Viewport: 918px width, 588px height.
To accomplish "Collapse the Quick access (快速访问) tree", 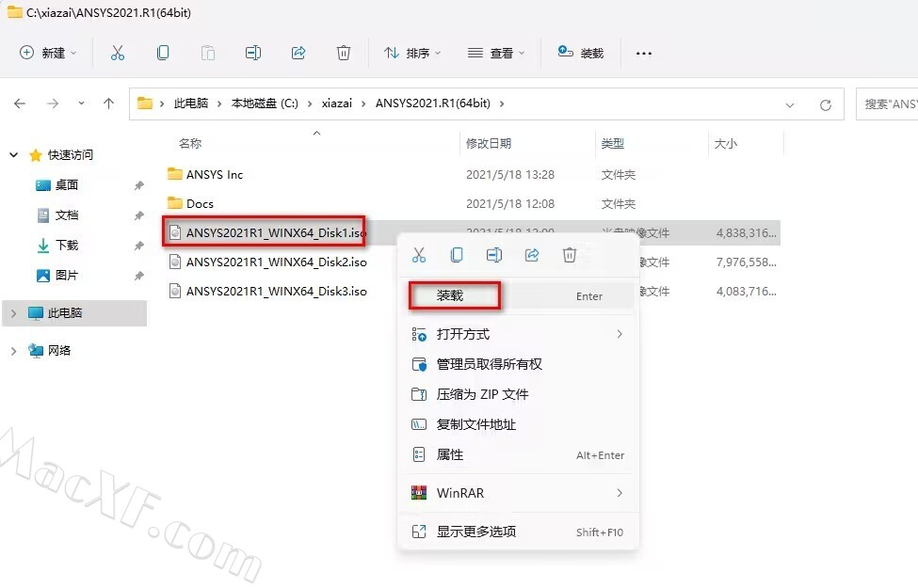I will click(x=13, y=155).
